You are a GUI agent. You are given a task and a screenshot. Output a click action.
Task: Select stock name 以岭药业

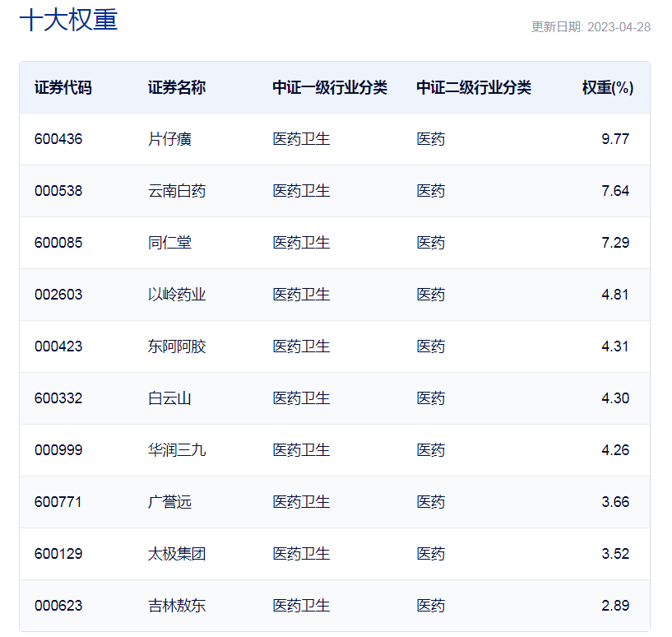click(x=177, y=295)
